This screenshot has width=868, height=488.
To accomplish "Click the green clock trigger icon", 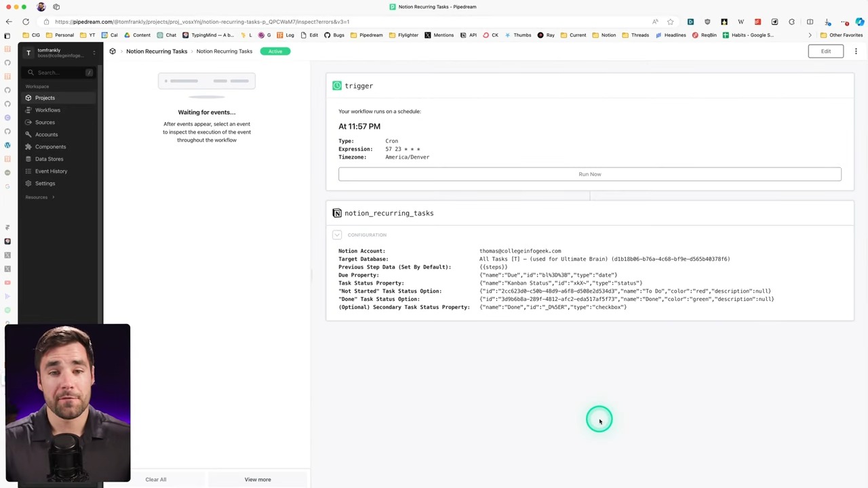I will click(337, 86).
